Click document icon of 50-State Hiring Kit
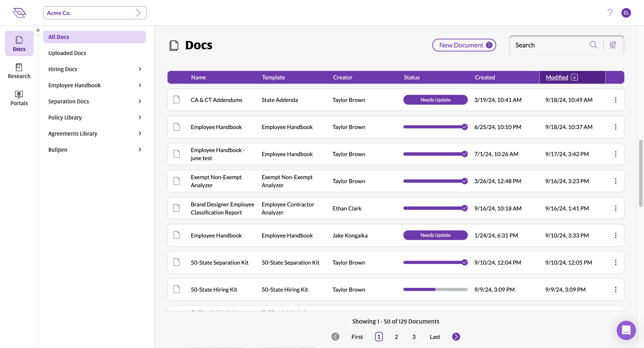 177,289
